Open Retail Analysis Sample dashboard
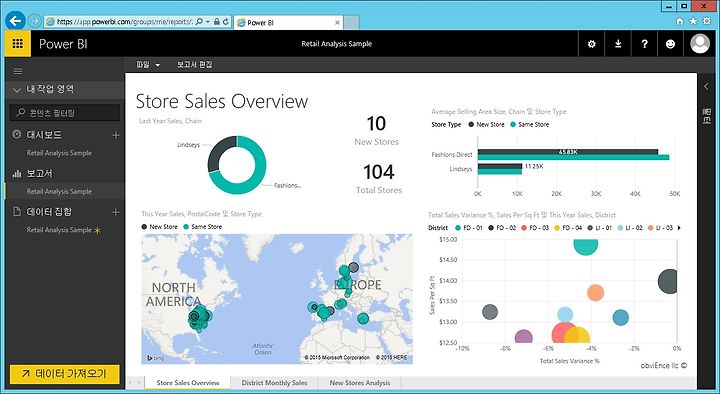720x394 pixels. point(59,153)
